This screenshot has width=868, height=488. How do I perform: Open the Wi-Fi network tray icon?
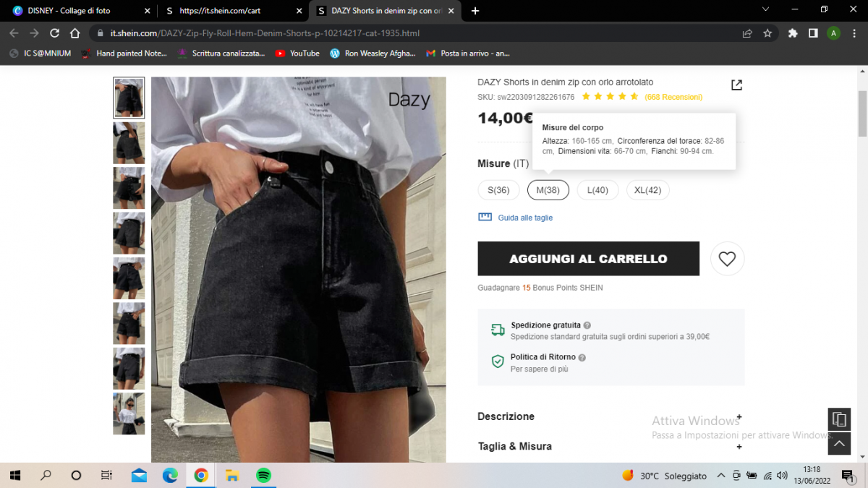[767, 476]
